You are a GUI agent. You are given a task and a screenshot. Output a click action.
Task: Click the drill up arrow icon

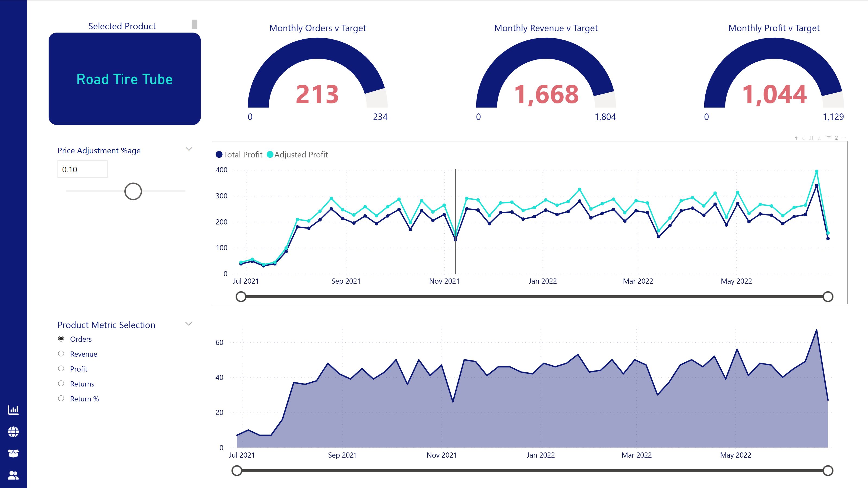tap(796, 138)
